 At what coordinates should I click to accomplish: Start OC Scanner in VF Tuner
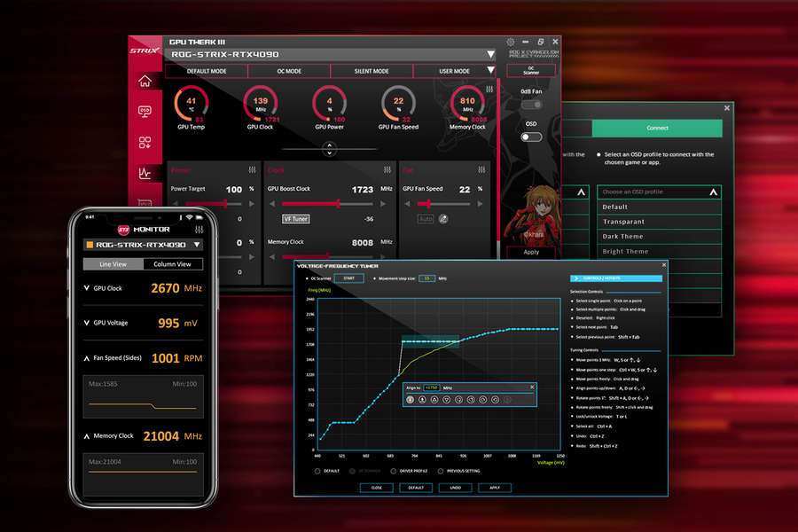tap(348, 278)
